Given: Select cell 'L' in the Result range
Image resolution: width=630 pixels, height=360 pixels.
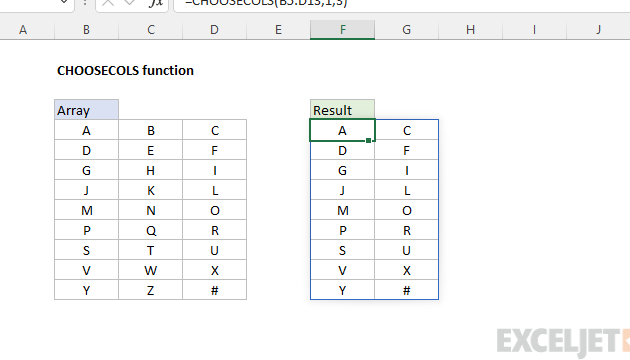Looking at the screenshot, I should tap(407, 190).
